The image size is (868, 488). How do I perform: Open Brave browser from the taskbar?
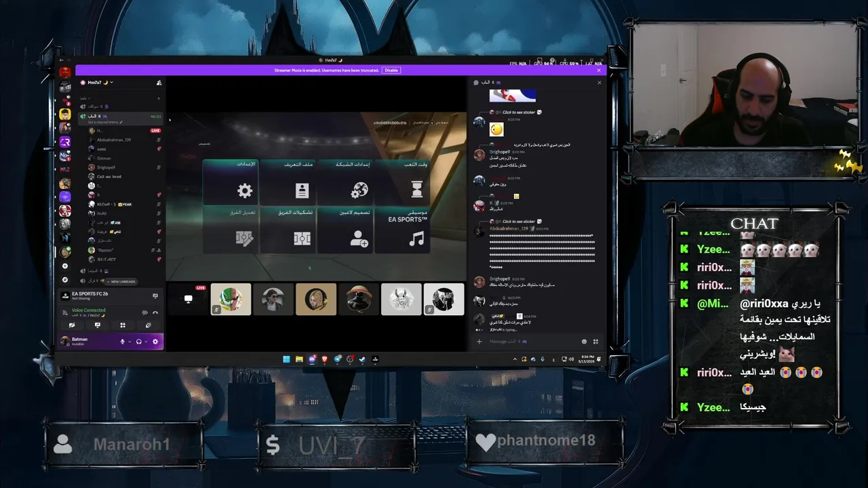(324, 359)
